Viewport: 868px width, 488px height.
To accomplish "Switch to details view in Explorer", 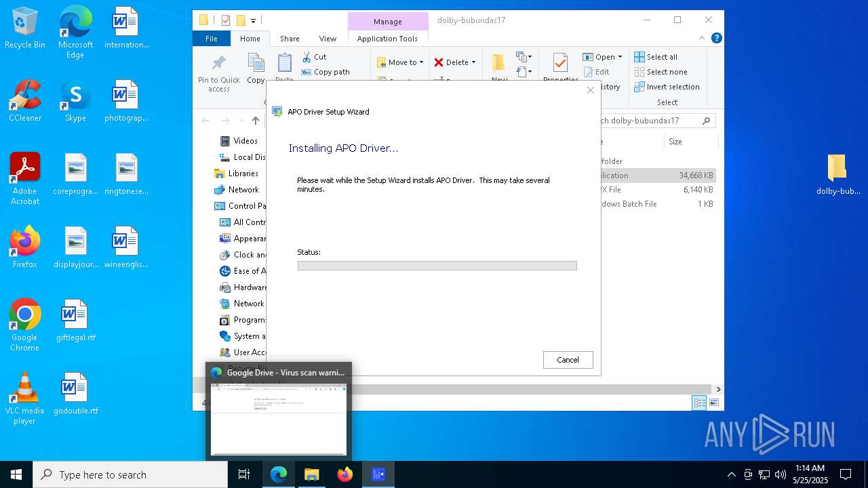I will pos(699,403).
